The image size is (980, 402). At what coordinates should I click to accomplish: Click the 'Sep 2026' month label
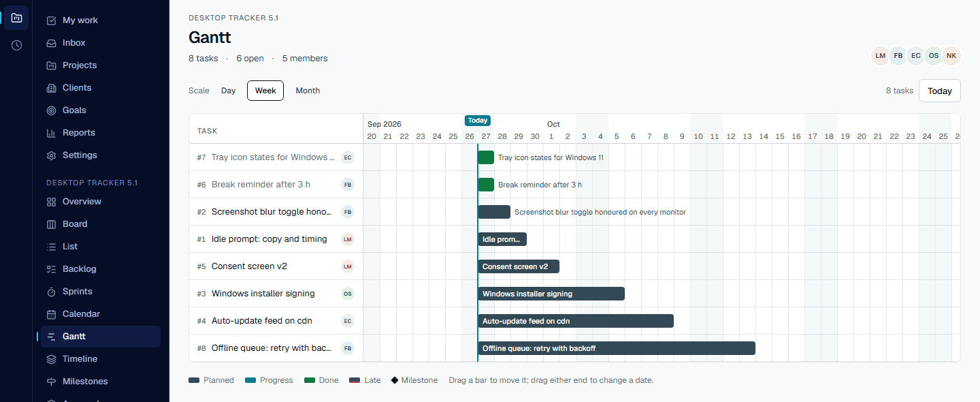coord(385,124)
